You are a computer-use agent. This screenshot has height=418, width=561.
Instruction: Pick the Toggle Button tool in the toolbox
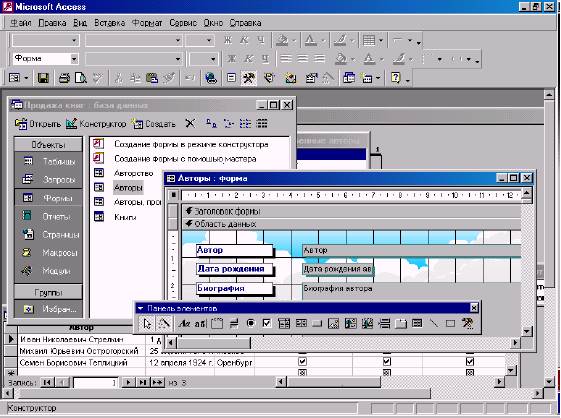pos(234,324)
